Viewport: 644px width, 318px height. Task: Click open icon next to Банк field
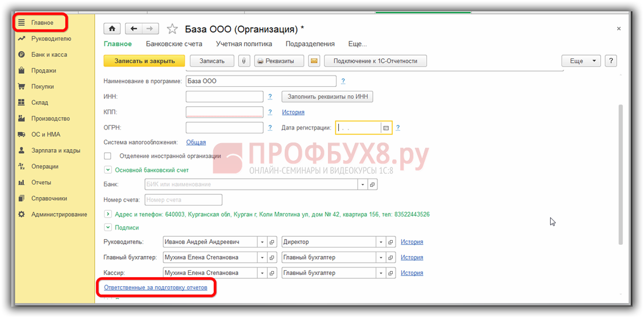point(372,185)
